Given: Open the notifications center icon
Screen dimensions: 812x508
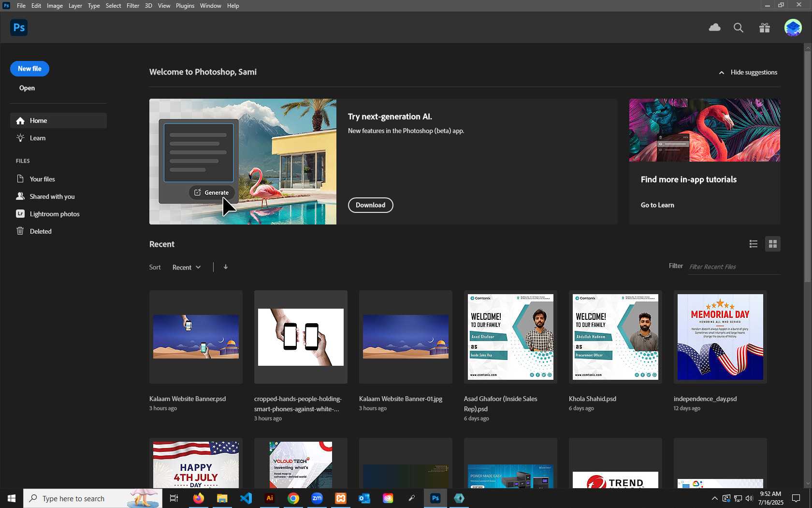Looking at the screenshot, I should pyautogui.click(x=796, y=498).
